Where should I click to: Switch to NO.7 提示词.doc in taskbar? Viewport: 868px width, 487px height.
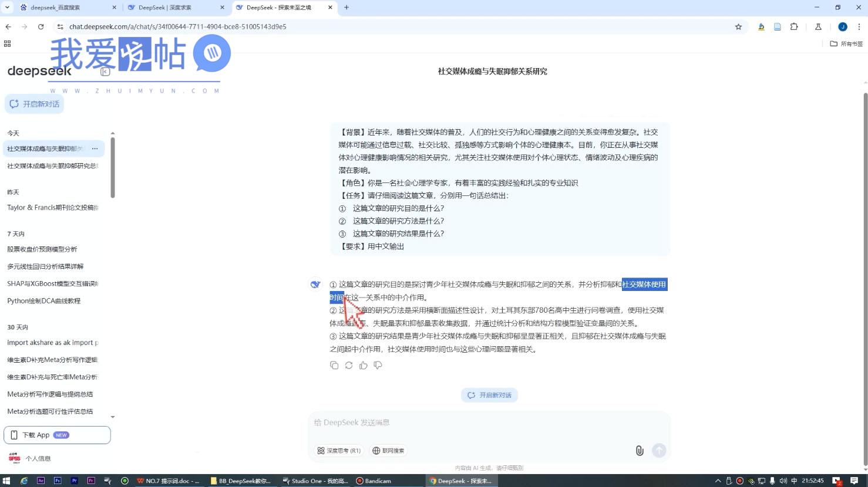click(168, 481)
